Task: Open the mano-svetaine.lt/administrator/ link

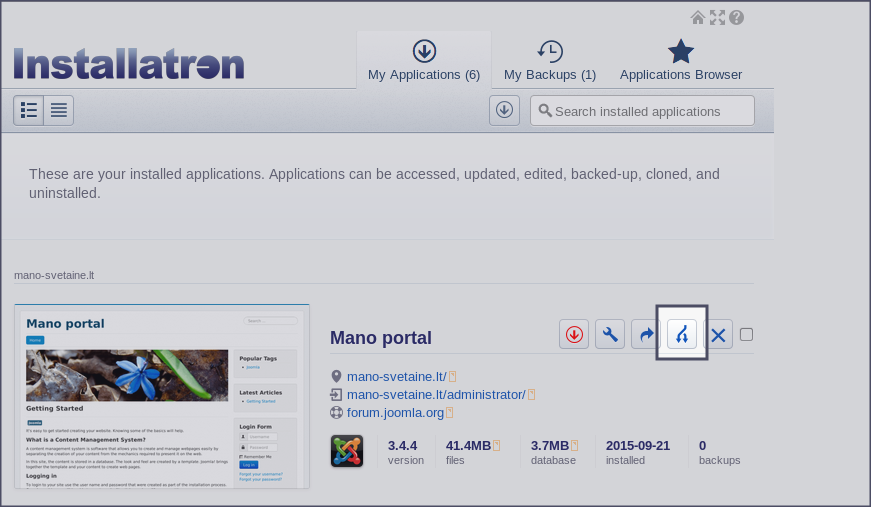Action: coord(435,394)
